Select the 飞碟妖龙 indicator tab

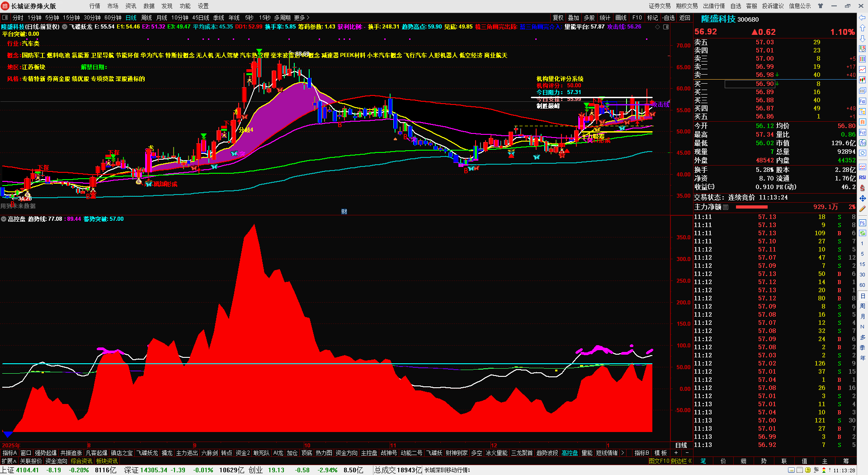pyautogui.click(x=147, y=453)
